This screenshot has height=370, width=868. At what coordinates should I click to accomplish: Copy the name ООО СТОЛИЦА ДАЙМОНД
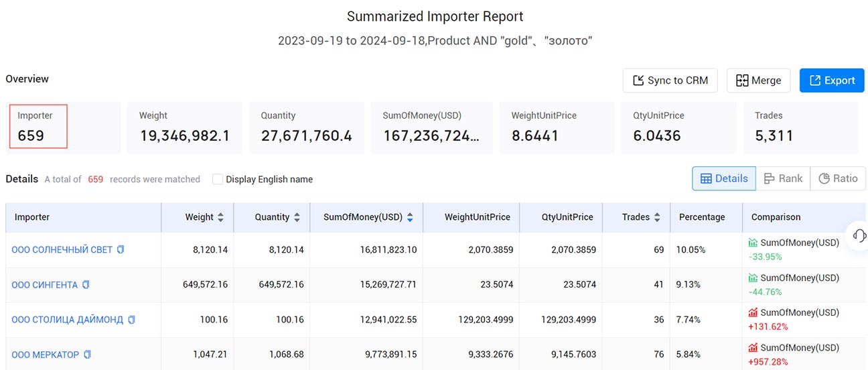coord(131,319)
